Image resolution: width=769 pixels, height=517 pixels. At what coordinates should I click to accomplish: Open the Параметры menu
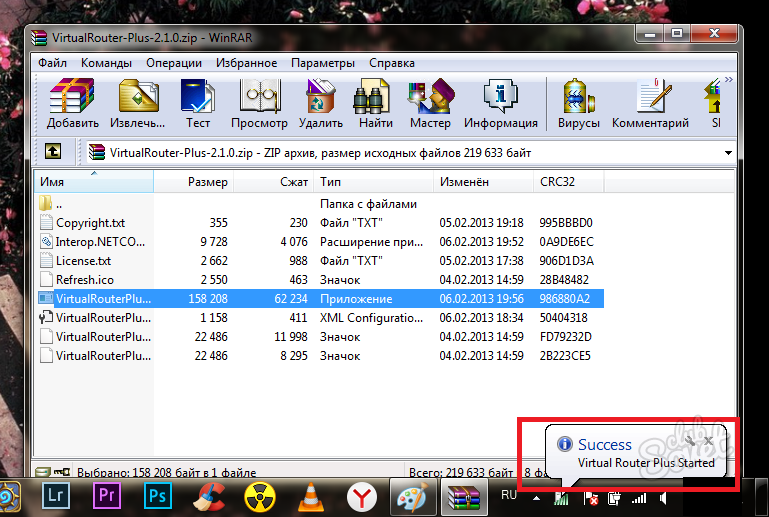tap(322, 63)
